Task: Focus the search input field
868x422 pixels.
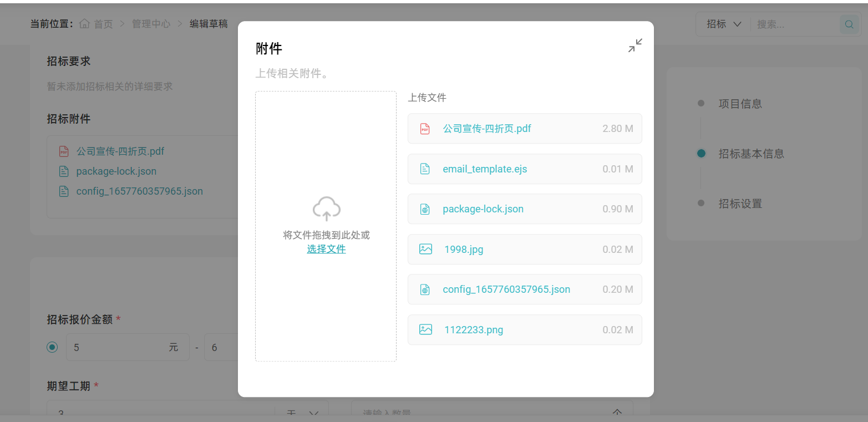Action: [796, 24]
